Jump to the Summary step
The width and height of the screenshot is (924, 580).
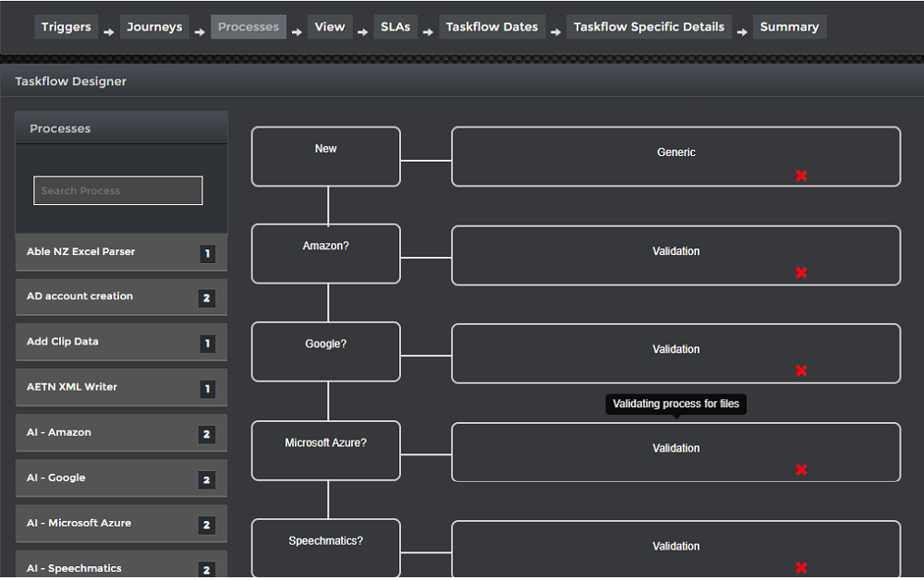[x=789, y=27]
